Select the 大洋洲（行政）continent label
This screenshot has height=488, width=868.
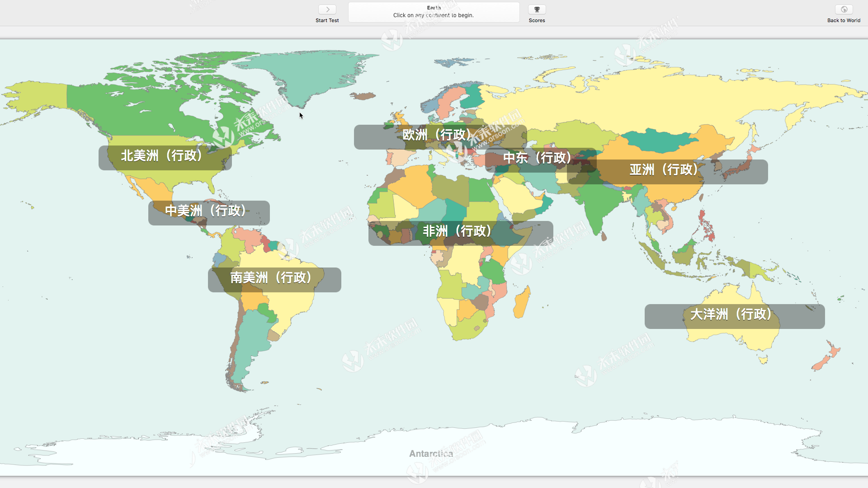click(735, 316)
